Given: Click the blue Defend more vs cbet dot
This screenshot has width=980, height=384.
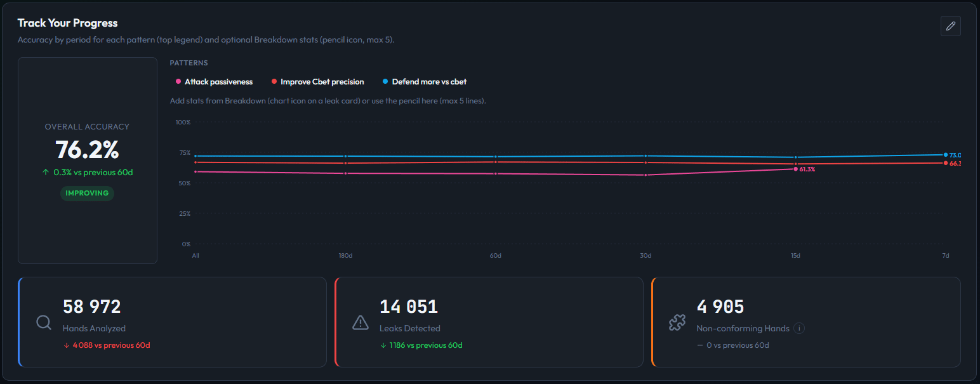Looking at the screenshot, I should click(x=385, y=82).
